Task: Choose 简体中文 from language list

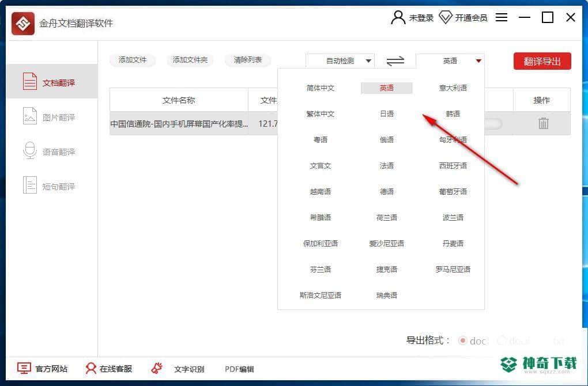Action: [x=321, y=88]
